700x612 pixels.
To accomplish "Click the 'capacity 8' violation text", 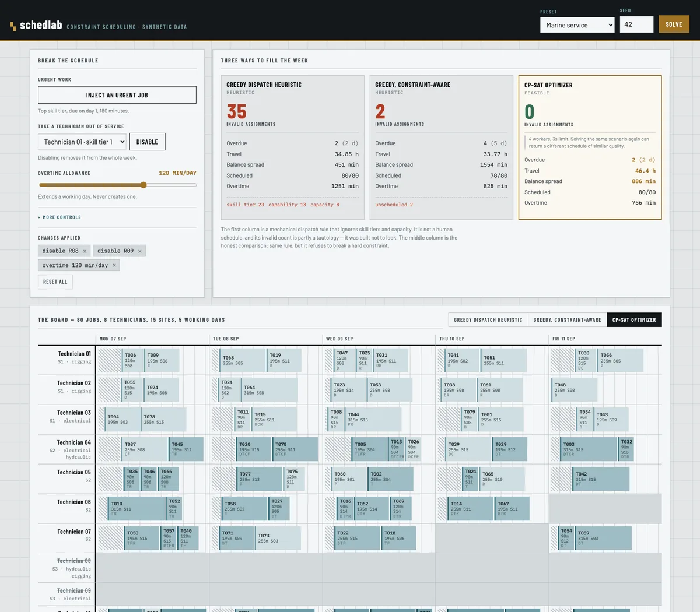I will click(325, 205).
